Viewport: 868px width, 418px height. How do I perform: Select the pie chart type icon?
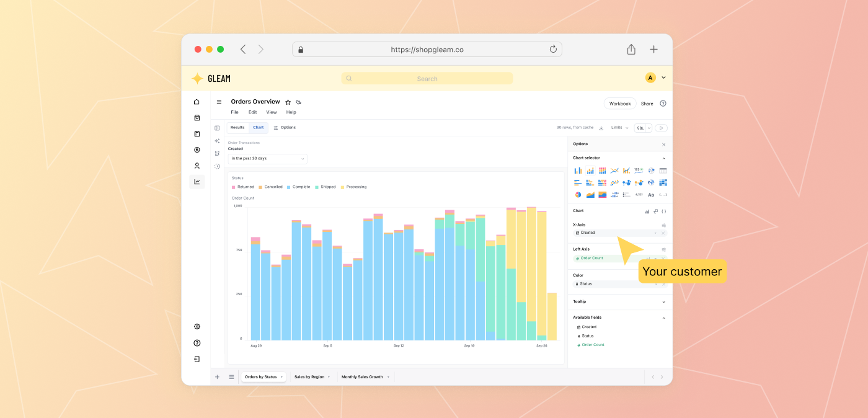click(578, 195)
